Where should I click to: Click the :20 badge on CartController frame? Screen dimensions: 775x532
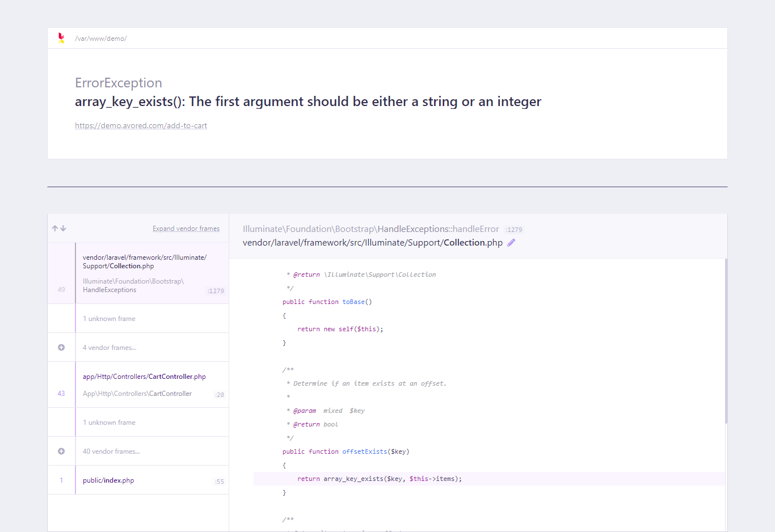[x=220, y=395]
